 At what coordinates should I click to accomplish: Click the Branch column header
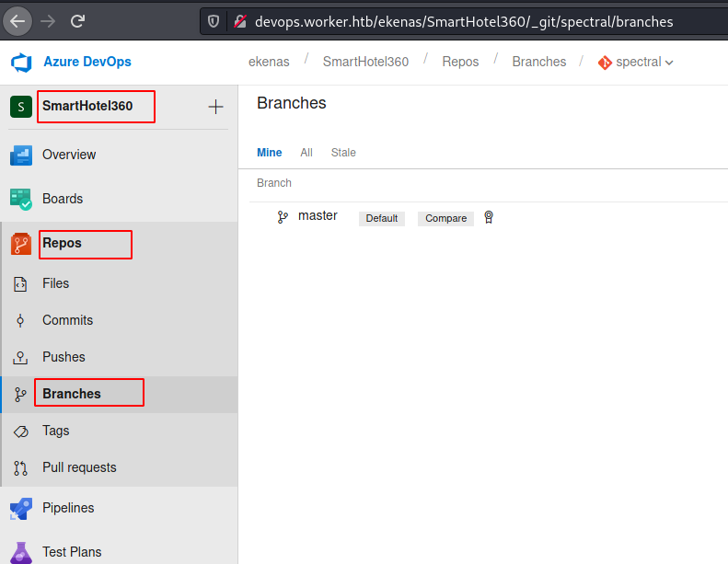click(x=274, y=183)
